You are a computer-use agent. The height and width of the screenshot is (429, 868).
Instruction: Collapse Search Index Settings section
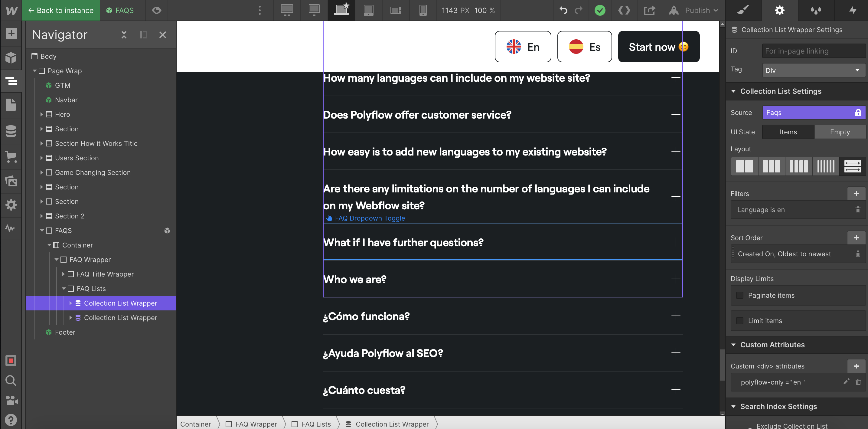click(x=733, y=406)
